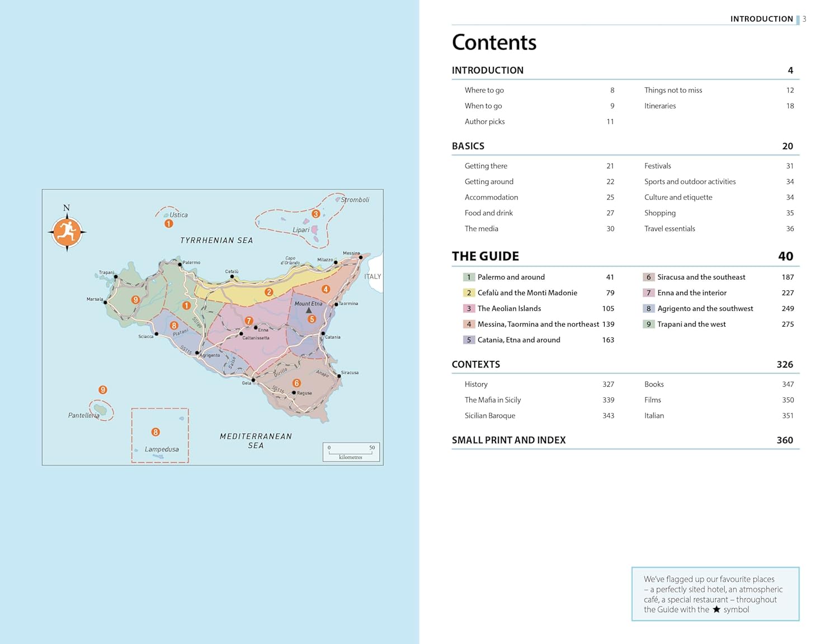Click map marker 7 near Enna
The image size is (839, 644).
point(249,321)
